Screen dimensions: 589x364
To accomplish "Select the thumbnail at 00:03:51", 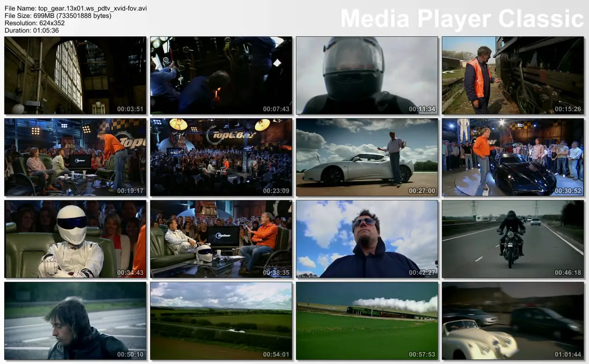I will click(75, 75).
